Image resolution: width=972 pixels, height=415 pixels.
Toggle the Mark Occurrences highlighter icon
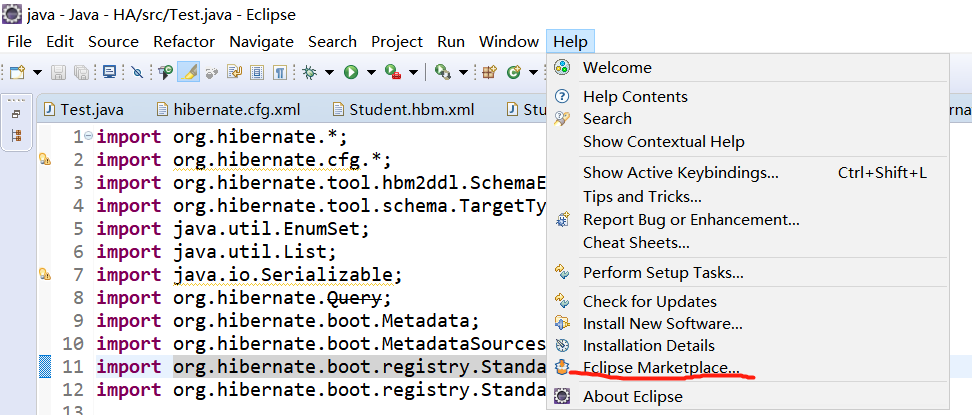[188, 72]
